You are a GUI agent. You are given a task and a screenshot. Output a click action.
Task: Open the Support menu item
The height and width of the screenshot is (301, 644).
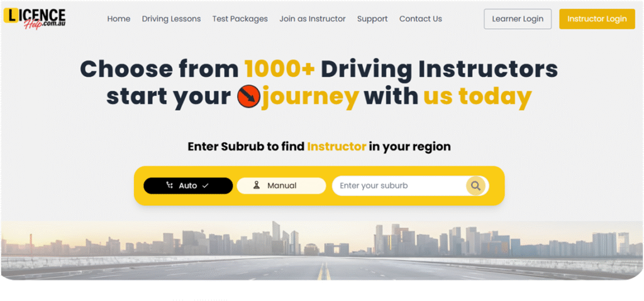click(x=372, y=19)
